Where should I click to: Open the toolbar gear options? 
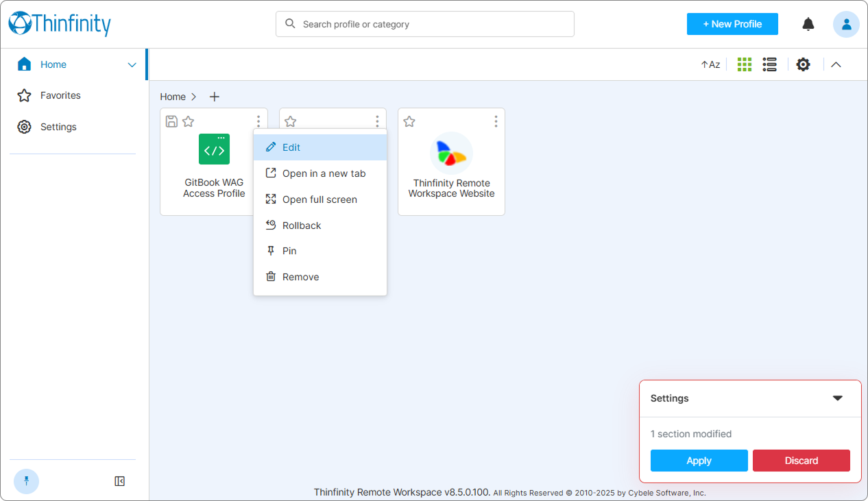[x=803, y=64]
